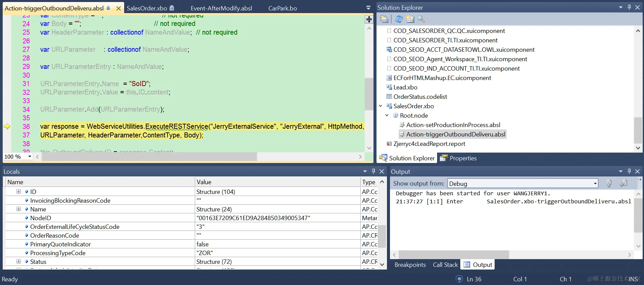Click the Action-setProductionInProcess.absl script icon

coord(402,125)
